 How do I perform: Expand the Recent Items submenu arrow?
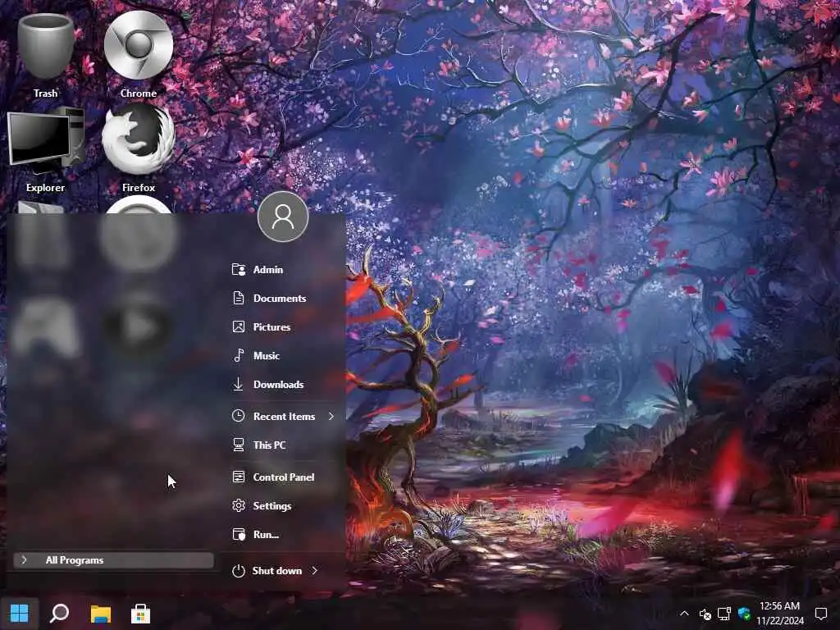(x=331, y=416)
